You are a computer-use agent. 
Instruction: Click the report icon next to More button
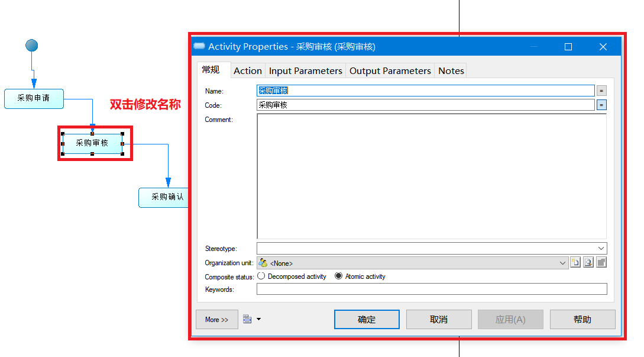pyautogui.click(x=247, y=319)
